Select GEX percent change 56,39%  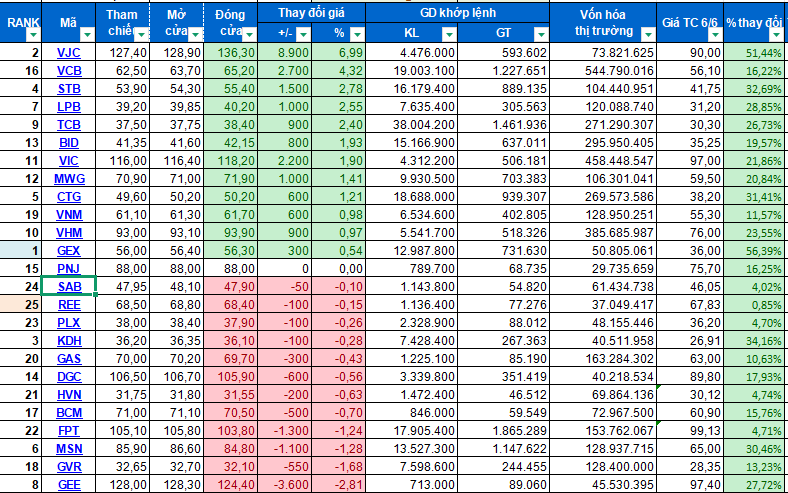click(755, 251)
